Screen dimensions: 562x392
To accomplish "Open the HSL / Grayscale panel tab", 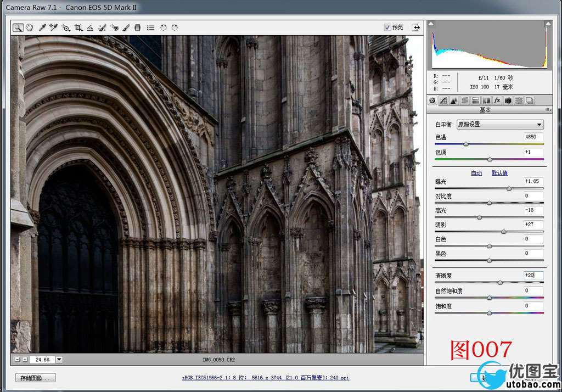I will [x=465, y=101].
